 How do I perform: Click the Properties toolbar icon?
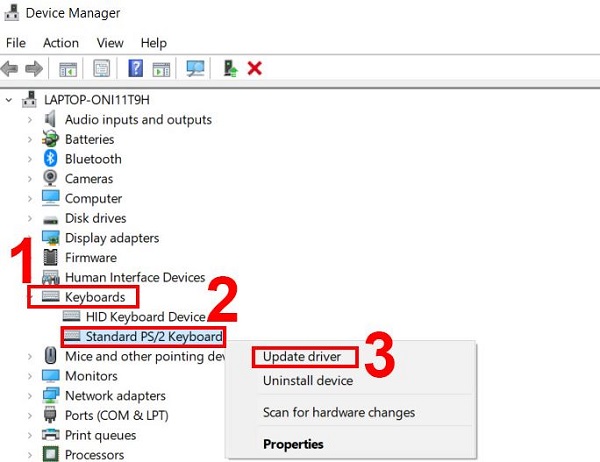point(101,69)
